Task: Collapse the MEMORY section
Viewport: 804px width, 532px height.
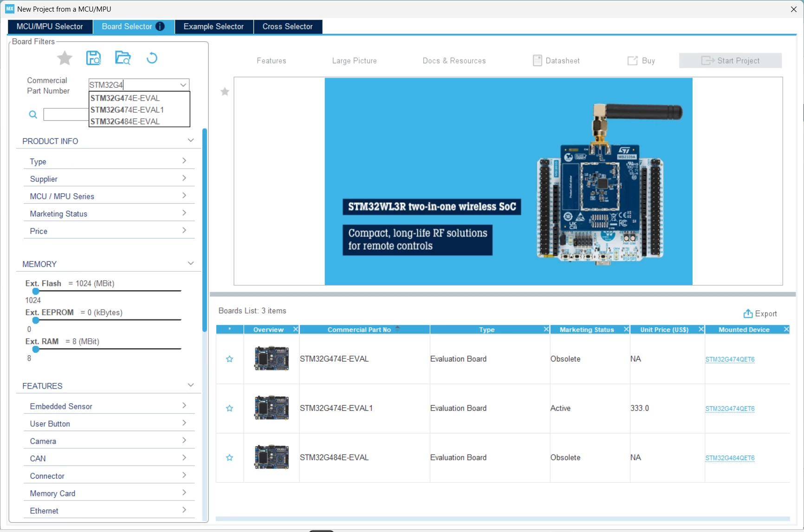Action: (x=190, y=263)
